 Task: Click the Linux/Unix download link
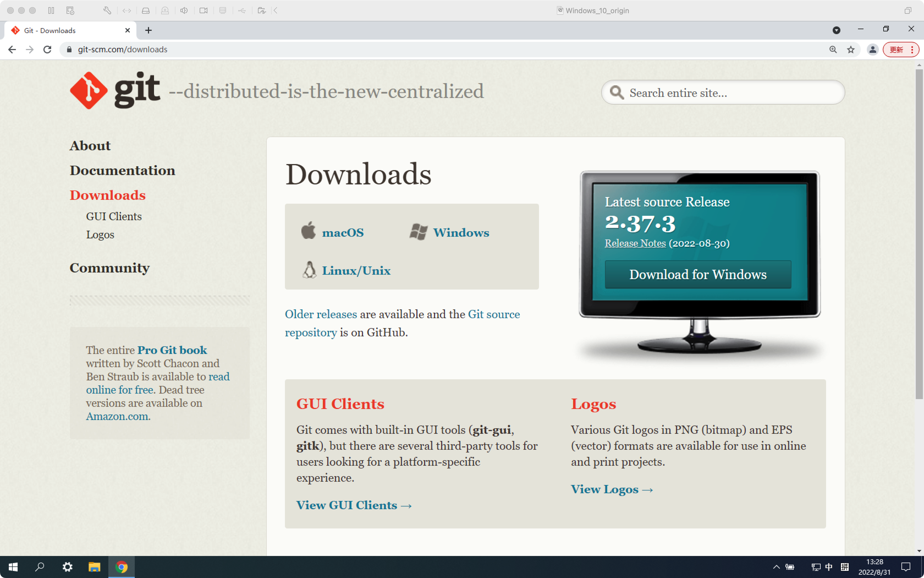click(x=356, y=271)
